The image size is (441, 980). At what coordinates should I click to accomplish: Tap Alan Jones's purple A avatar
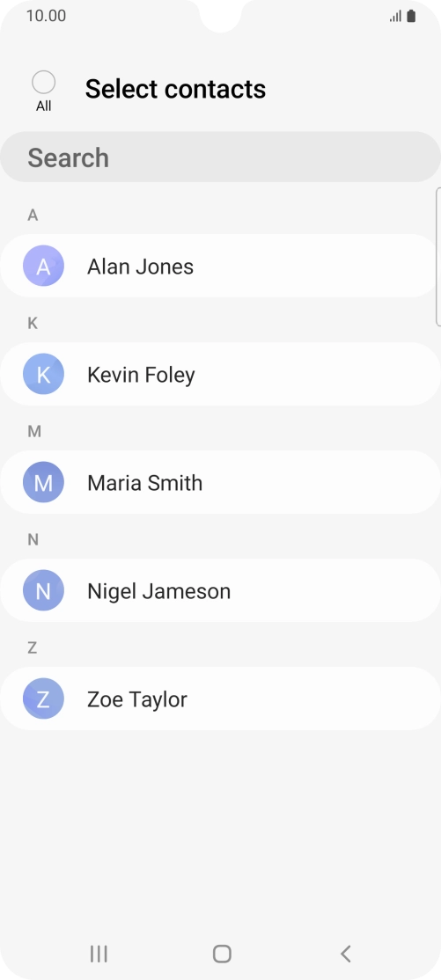click(x=43, y=266)
